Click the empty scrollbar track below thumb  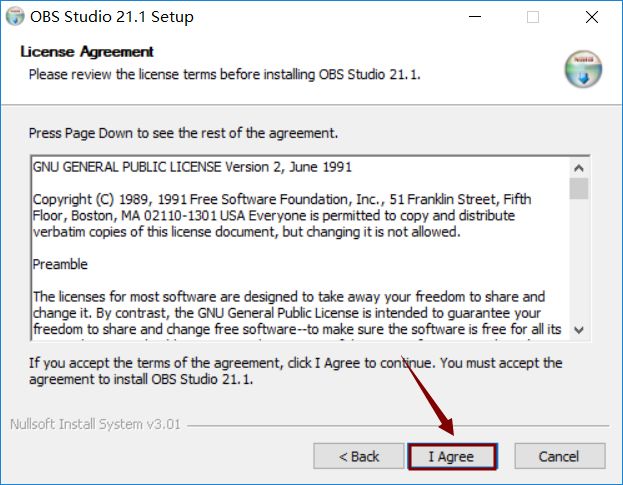(578, 260)
